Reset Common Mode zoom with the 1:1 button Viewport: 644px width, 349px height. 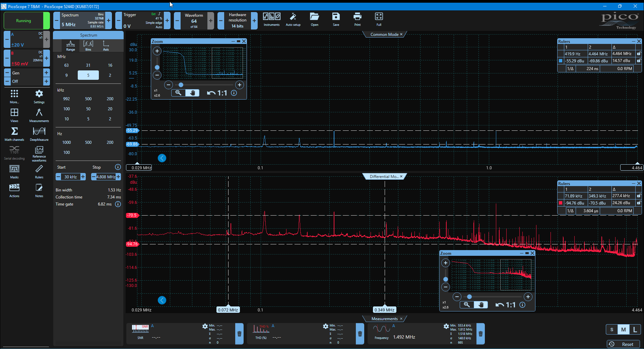click(x=222, y=93)
